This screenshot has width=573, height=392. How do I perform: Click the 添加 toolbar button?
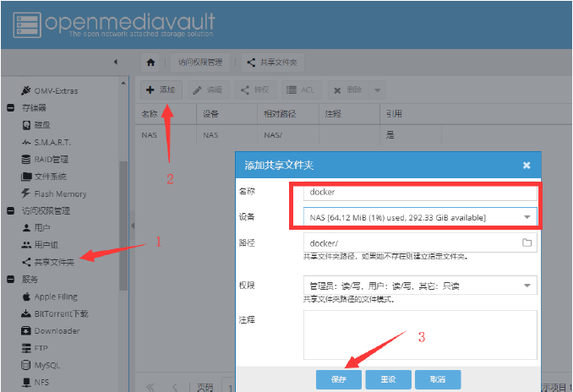(x=160, y=90)
